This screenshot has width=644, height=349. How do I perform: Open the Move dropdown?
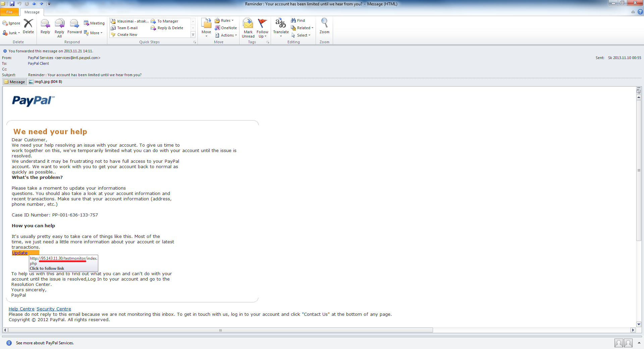[x=206, y=28]
